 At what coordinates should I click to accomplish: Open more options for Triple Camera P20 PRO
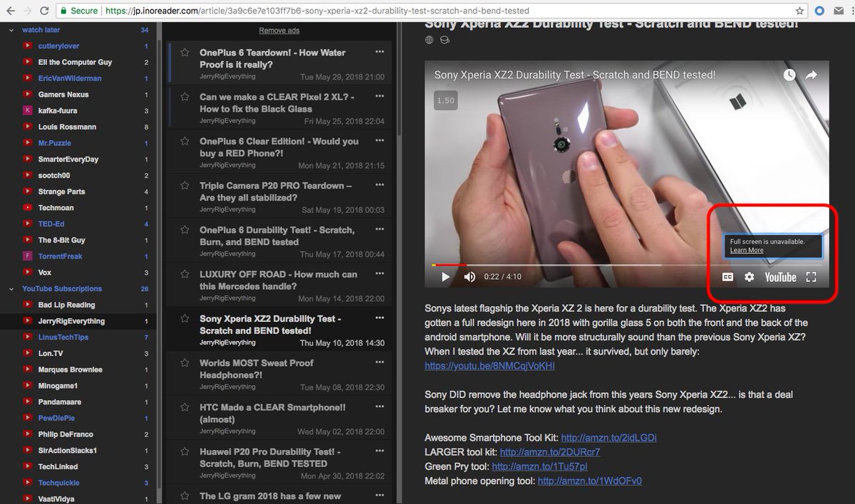(380, 185)
